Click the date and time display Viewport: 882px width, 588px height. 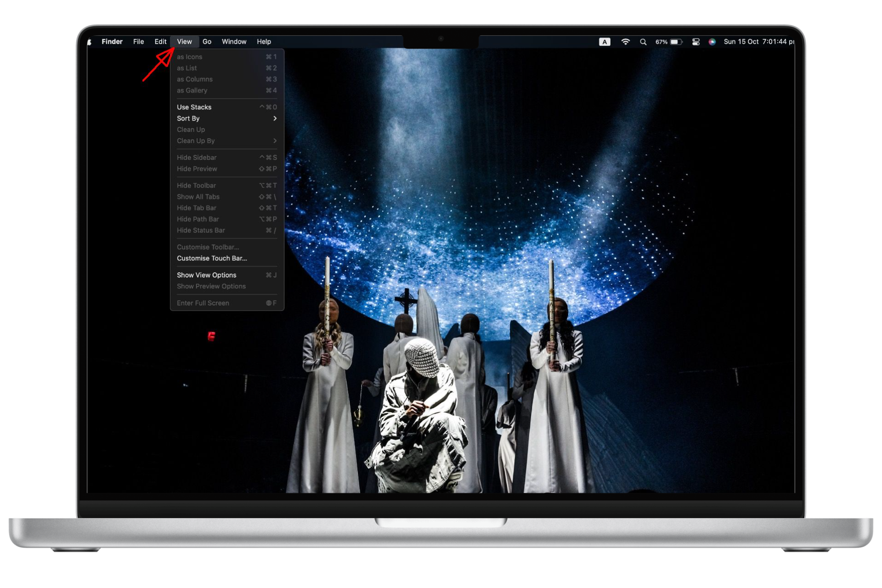(x=758, y=42)
